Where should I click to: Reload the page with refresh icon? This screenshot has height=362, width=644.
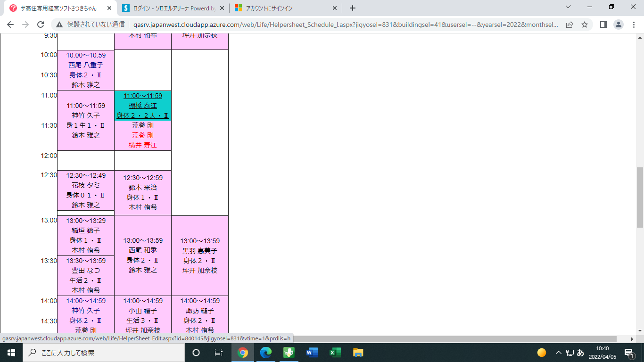pos(41,25)
